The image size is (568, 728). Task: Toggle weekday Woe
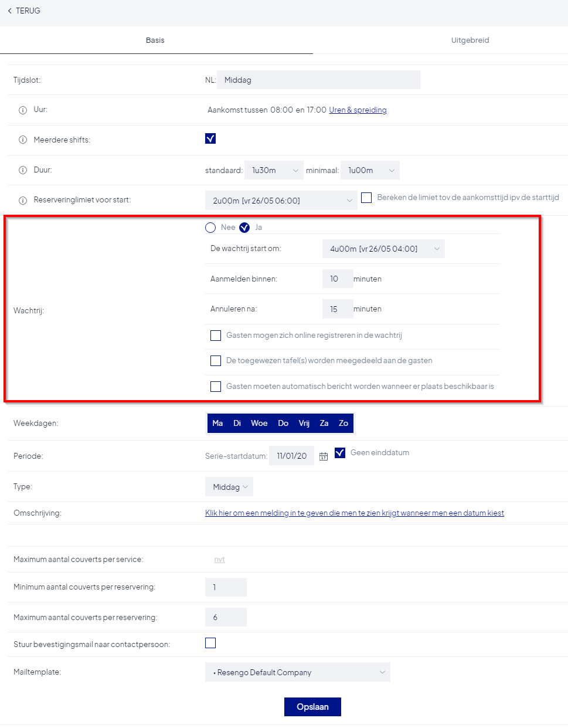coord(259,424)
